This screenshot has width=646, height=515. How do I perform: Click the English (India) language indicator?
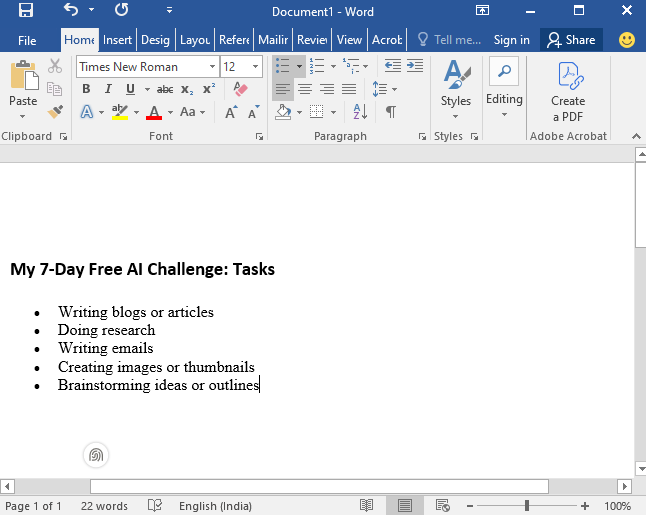[x=215, y=506]
